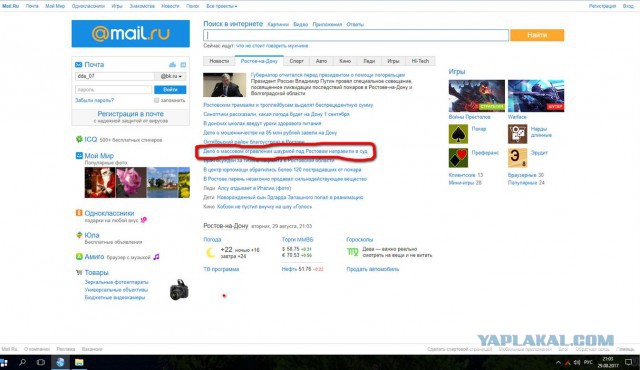Switch to the Спорт tab
Image resolution: width=640 pixels, height=370 pixels.
(x=297, y=61)
